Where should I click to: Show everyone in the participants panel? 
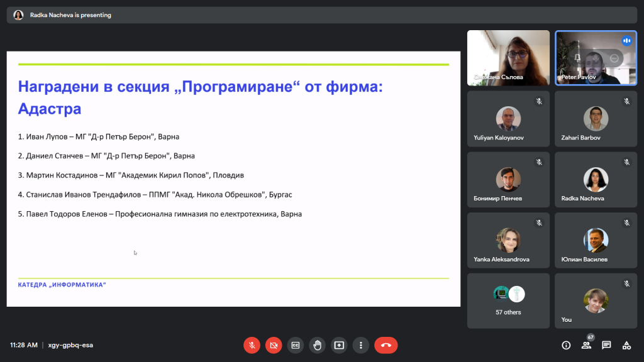[x=586, y=345]
